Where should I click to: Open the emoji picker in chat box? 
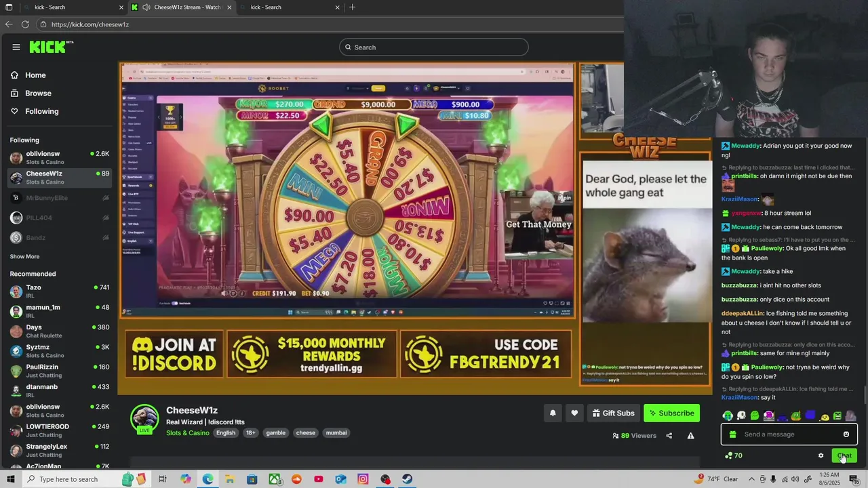pyautogui.click(x=846, y=434)
